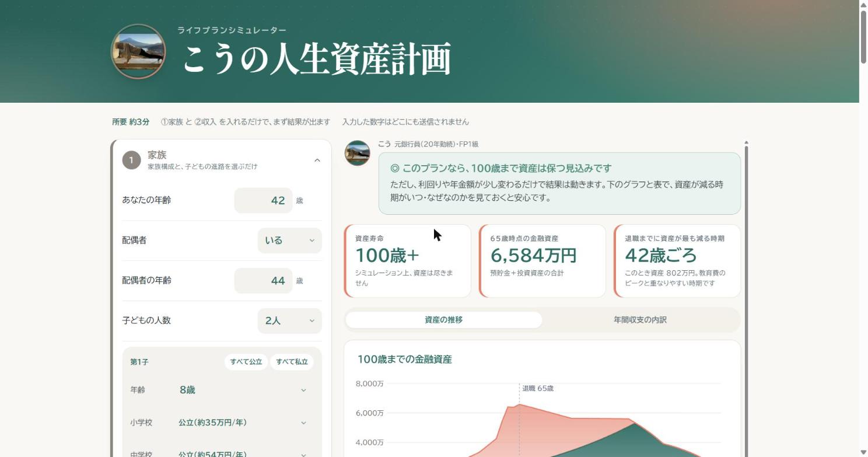Click the circular avatar photo in the header

tap(138, 51)
